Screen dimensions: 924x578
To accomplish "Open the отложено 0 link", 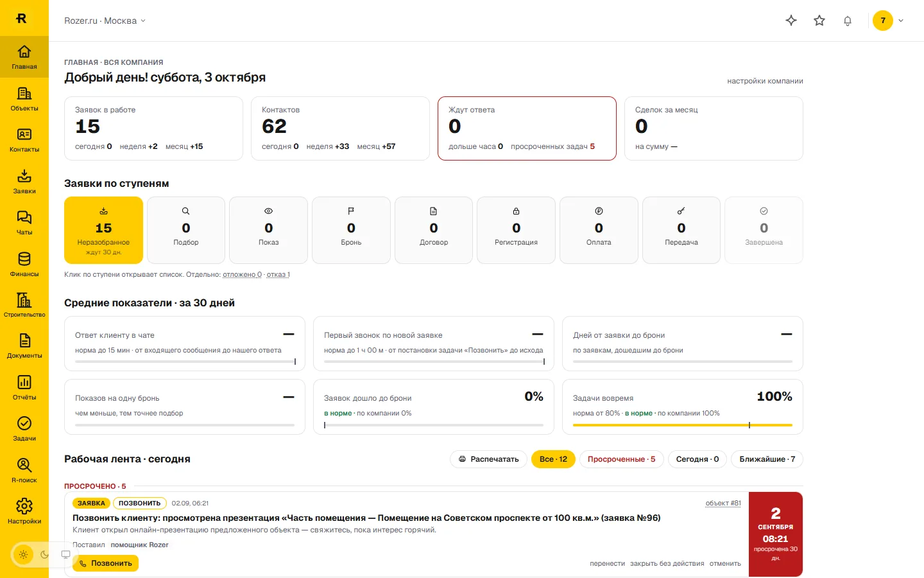I will coord(243,275).
